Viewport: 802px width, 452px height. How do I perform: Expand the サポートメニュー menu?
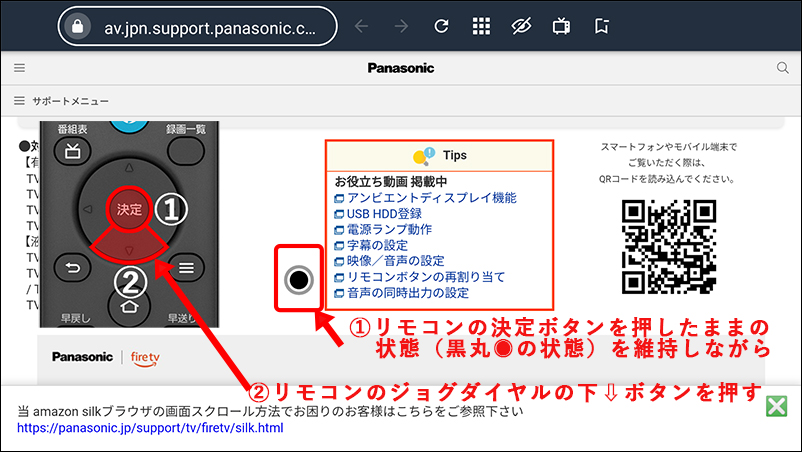tap(61, 101)
